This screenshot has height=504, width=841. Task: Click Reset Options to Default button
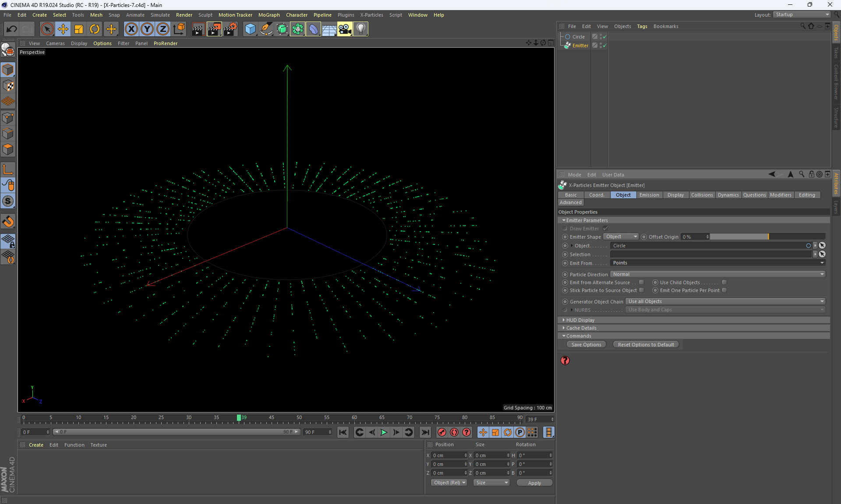click(646, 345)
